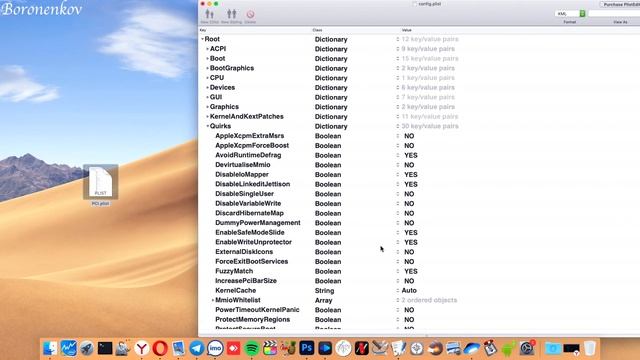This screenshot has width=640, height=360.
Task: Select the PCI.plist file on desktop
Action: tap(100, 184)
